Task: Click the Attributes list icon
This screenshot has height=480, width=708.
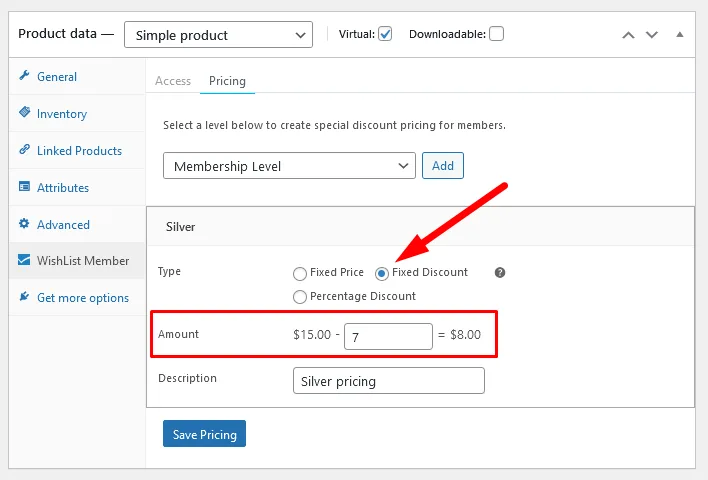Action: point(24,188)
